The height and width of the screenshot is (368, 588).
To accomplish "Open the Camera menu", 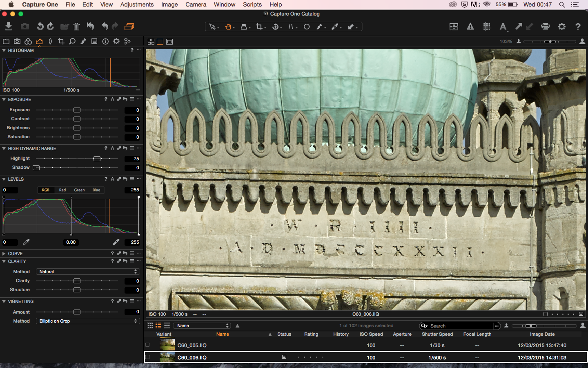I will click(196, 4).
